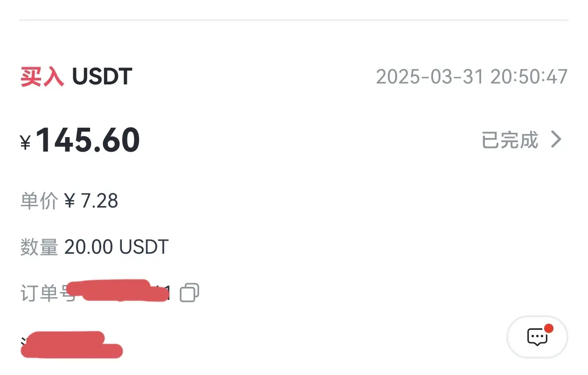This screenshot has width=588, height=375.
Task: Open the customer support chat bubble
Action: (x=537, y=337)
